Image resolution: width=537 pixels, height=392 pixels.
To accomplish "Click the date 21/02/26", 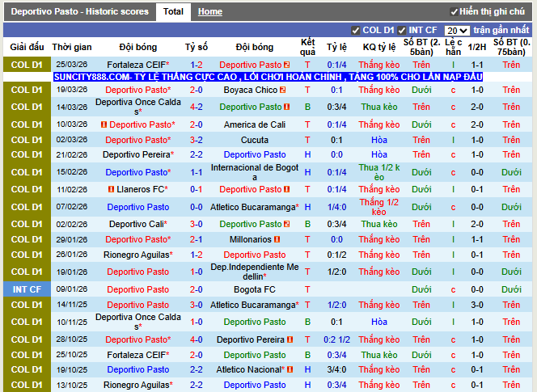I will [x=72, y=154].
